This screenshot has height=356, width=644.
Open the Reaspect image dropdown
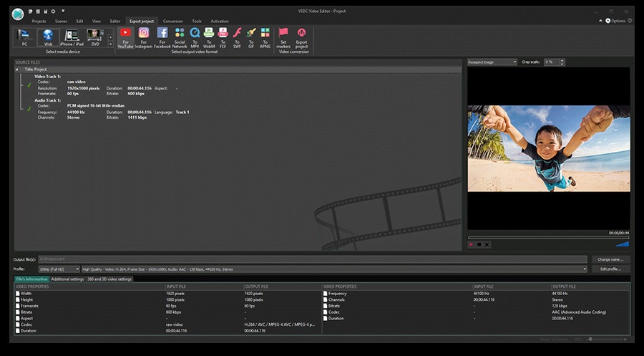point(492,62)
